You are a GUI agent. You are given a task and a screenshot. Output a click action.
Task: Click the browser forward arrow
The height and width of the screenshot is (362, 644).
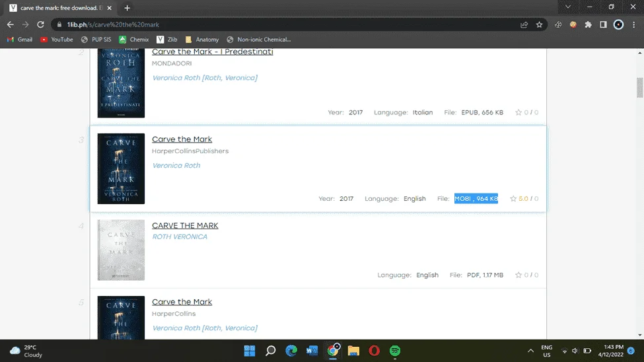26,24
